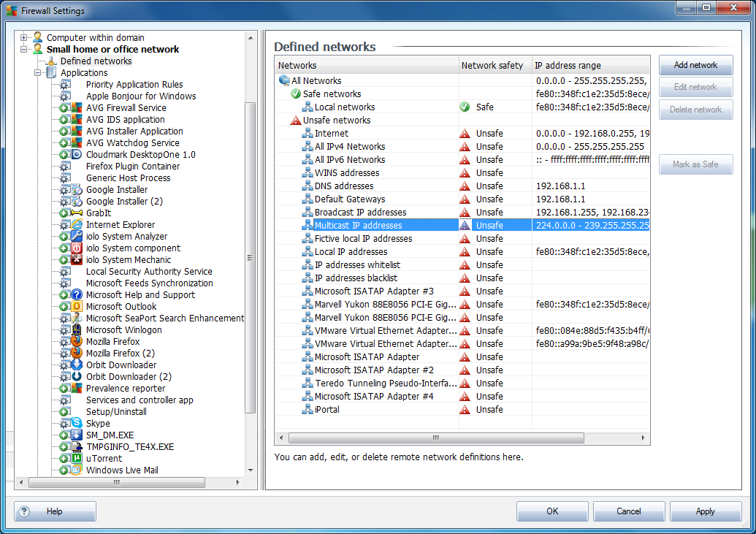Click the Google Installer icon

[x=77, y=190]
